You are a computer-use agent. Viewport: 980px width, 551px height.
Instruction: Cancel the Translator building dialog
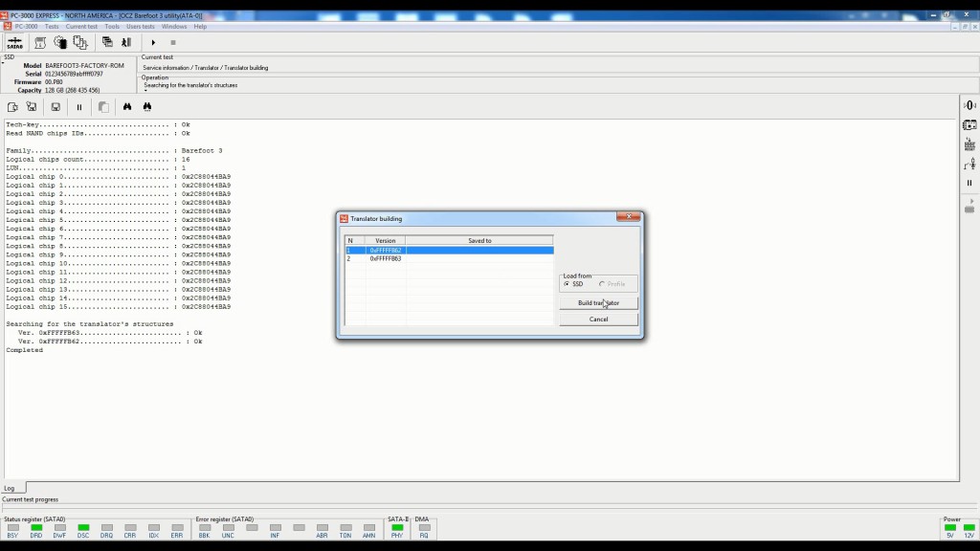tap(598, 319)
